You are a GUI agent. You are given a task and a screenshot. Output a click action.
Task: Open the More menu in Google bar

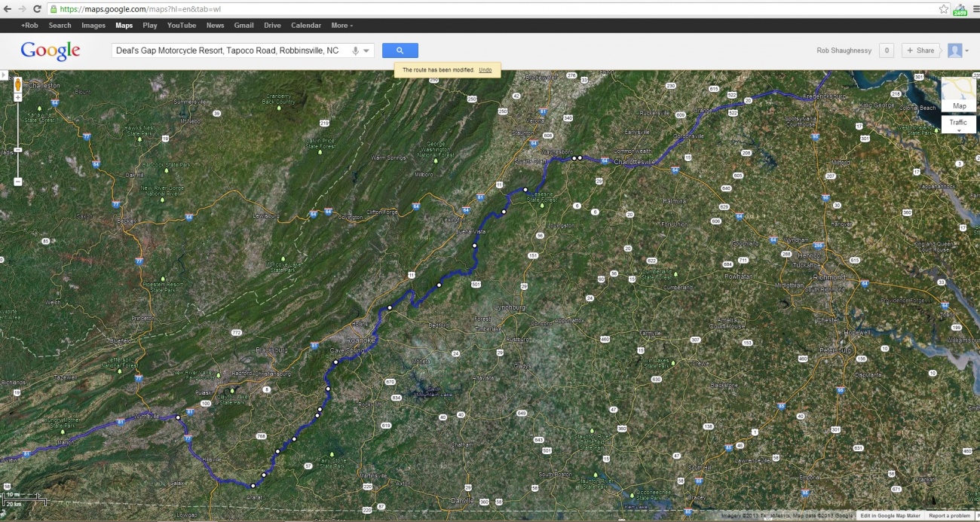(342, 26)
